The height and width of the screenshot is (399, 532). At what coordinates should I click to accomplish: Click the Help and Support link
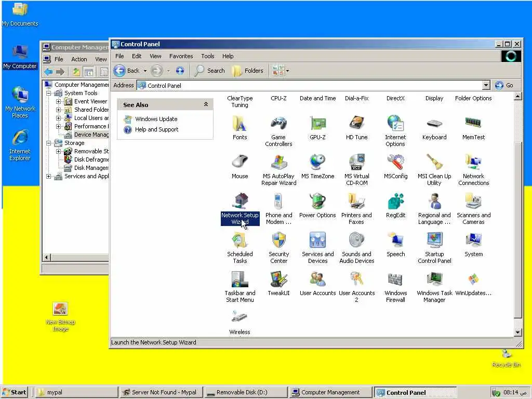coord(156,129)
